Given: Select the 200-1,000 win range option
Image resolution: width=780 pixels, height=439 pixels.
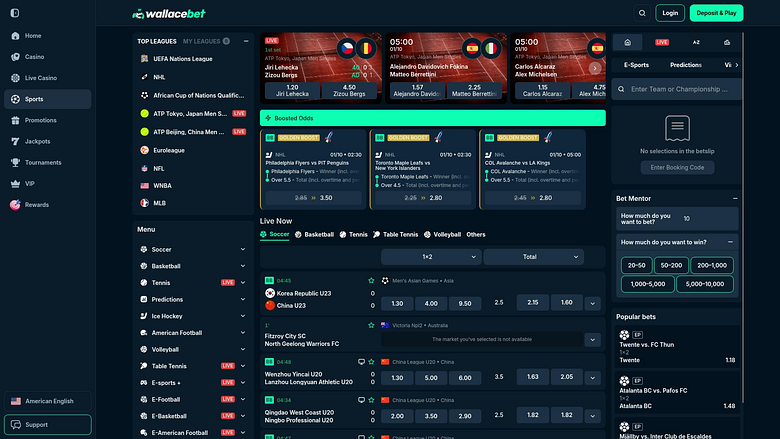Looking at the screenshot, I should (712, 265).
